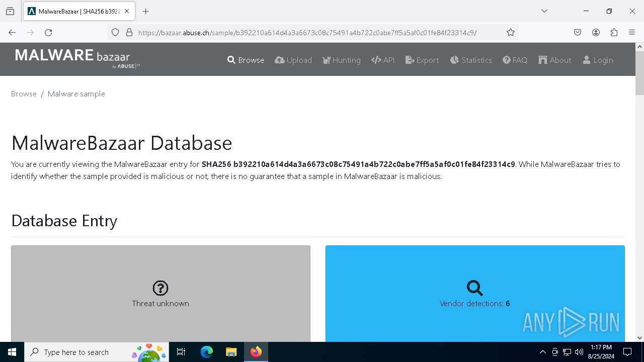
Task: Open Firefox application hamburger menu
Action: click(x=632, y=32)
